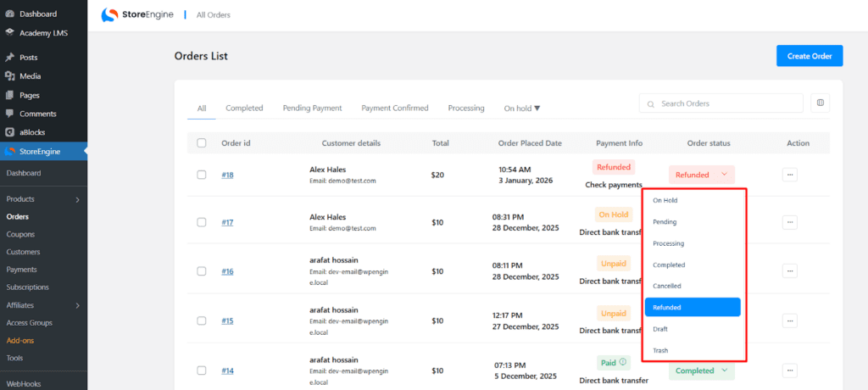This screenshot has width=868, height=390.
Task: Open the Completed status dropdown for order #14
Action: pyautogui.click(x=702, y=370)
